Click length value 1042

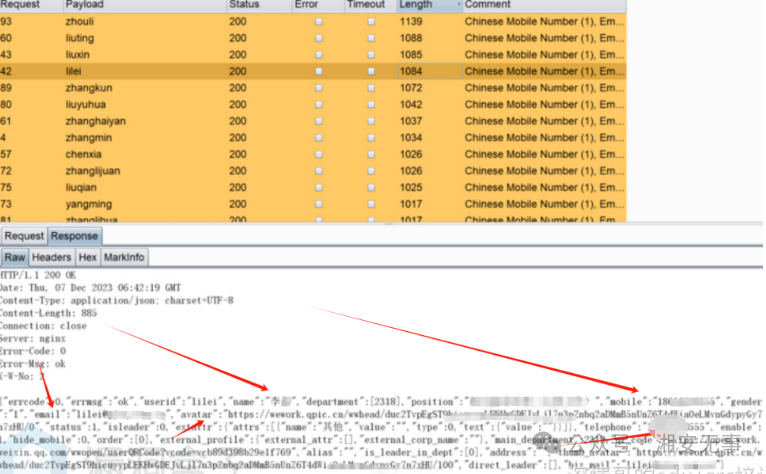click(x=411, y=105)
